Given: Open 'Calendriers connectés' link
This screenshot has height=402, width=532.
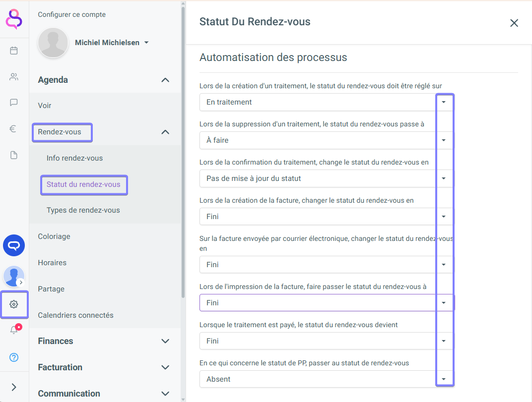Looking at the screenshot, I should [76, 315].
